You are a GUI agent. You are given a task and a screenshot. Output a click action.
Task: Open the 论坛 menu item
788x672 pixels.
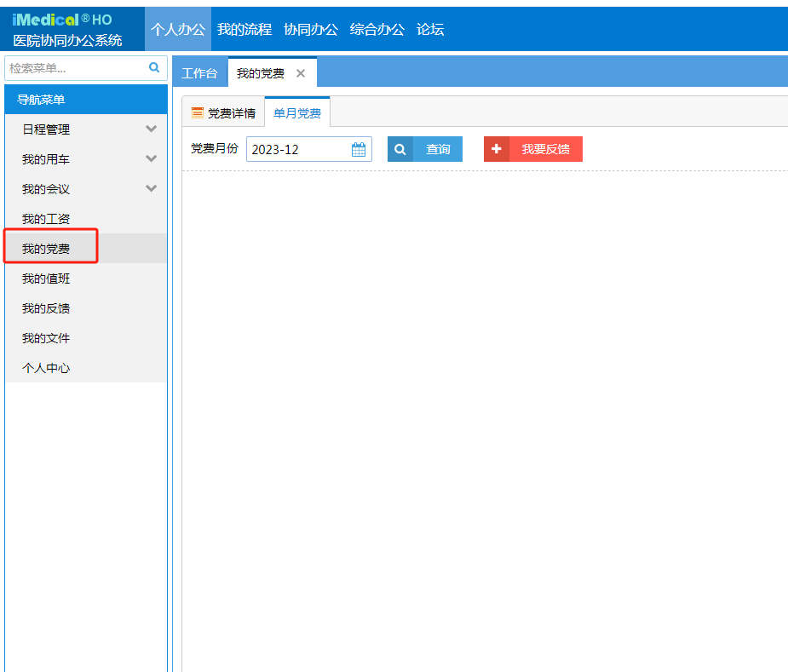pyautogui.click(x=430, y=30)
